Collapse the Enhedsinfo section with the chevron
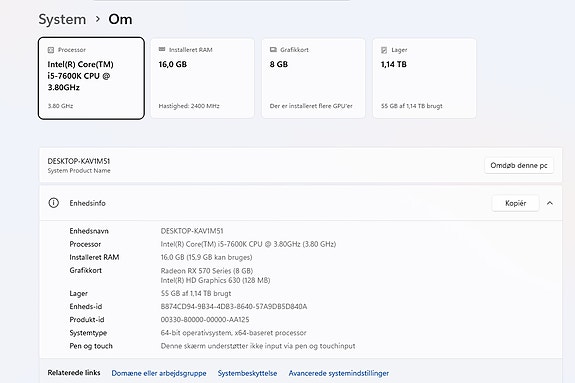The image size is (575, 383). [x=550, y=203]
